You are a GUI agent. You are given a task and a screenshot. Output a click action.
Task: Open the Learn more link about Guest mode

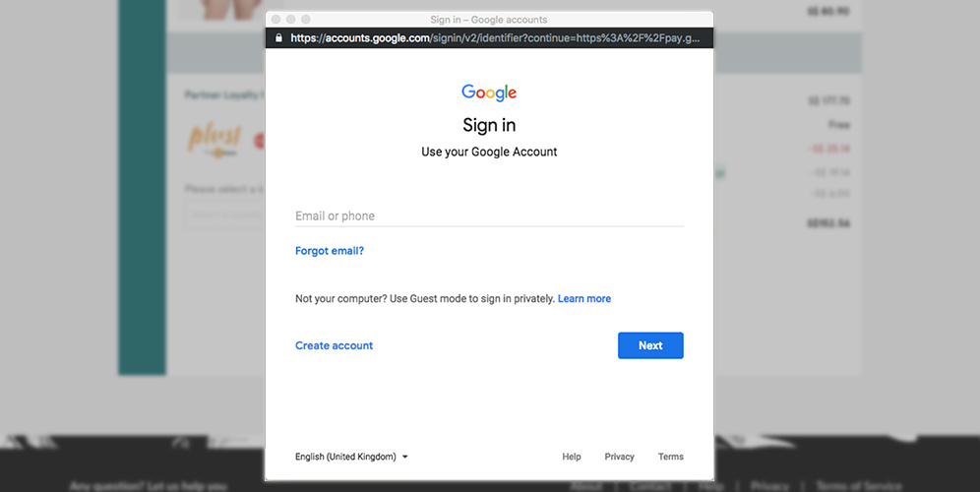583,298
